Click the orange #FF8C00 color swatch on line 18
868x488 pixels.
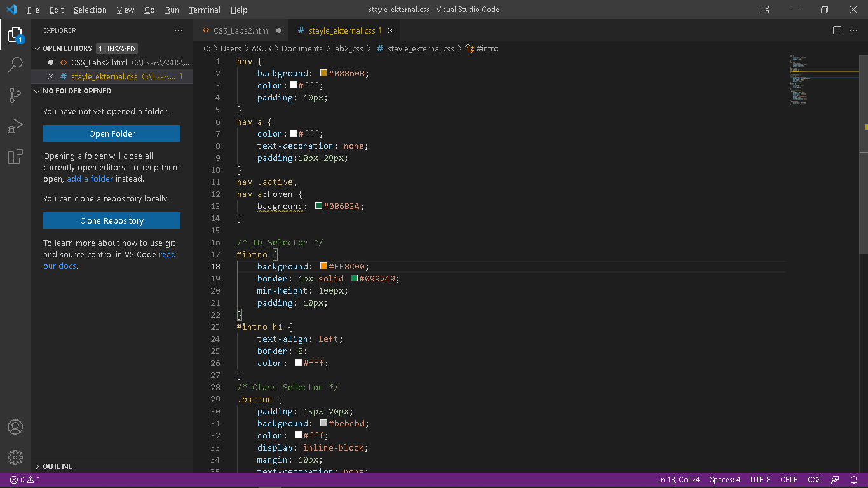[x=323, y=266]
